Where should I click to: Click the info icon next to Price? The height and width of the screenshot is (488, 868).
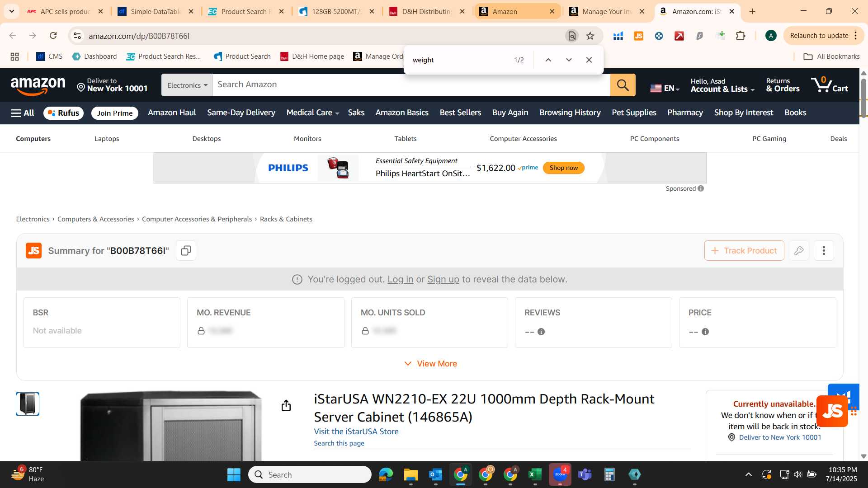click(x=705, y=332)
